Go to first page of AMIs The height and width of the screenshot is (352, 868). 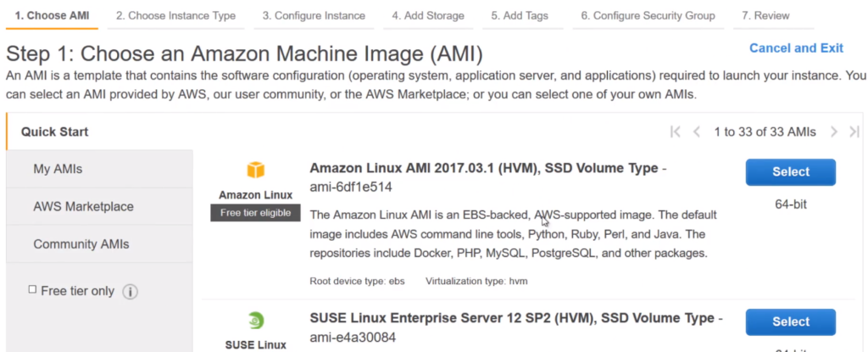676,131
